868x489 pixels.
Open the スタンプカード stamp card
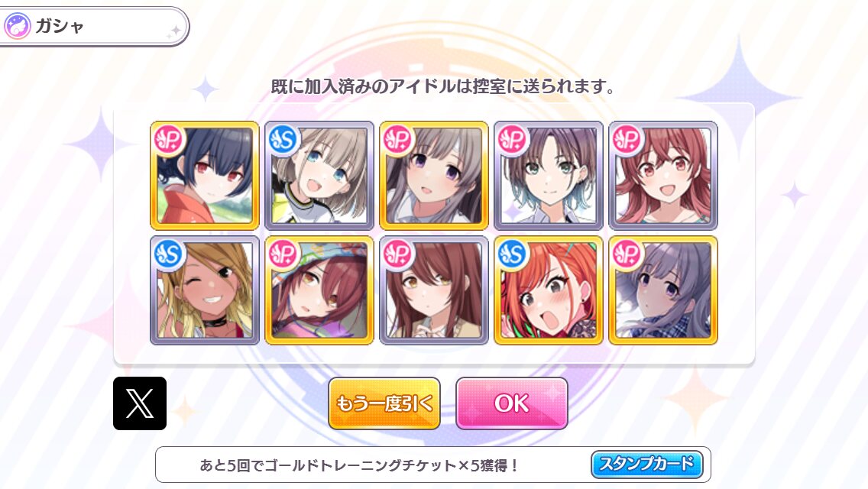pyautogui.click(x=647, y=464)
